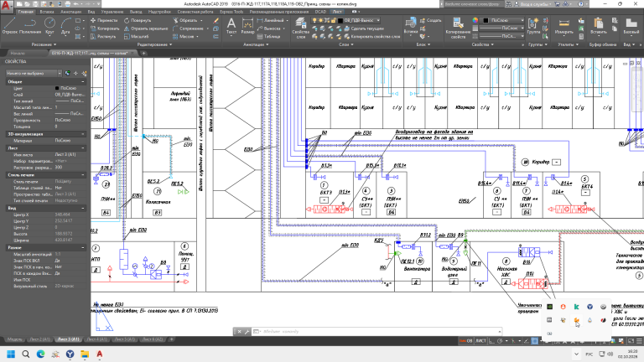Click the Размер dimension tool
Image resolution: width=644 pixels, height=362 pixels.
247,25
